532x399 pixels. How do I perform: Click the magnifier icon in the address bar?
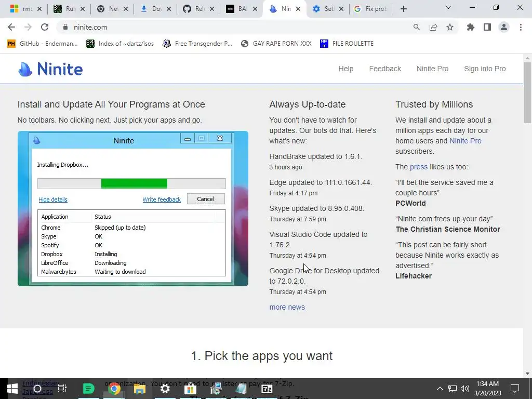point(417,27)
